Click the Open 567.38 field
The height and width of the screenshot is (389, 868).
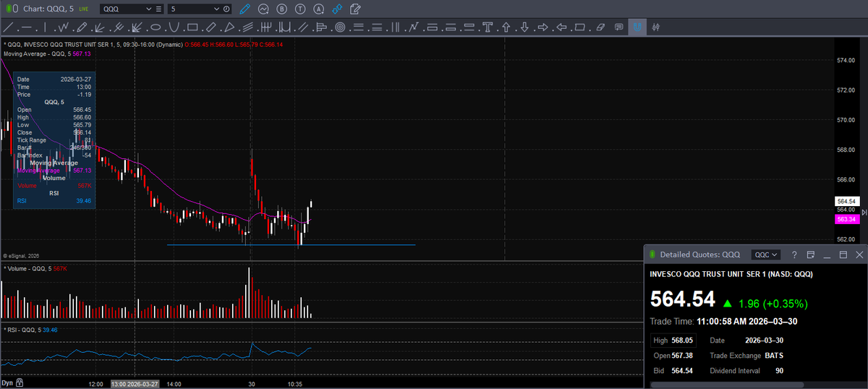[x=672, y=356]
